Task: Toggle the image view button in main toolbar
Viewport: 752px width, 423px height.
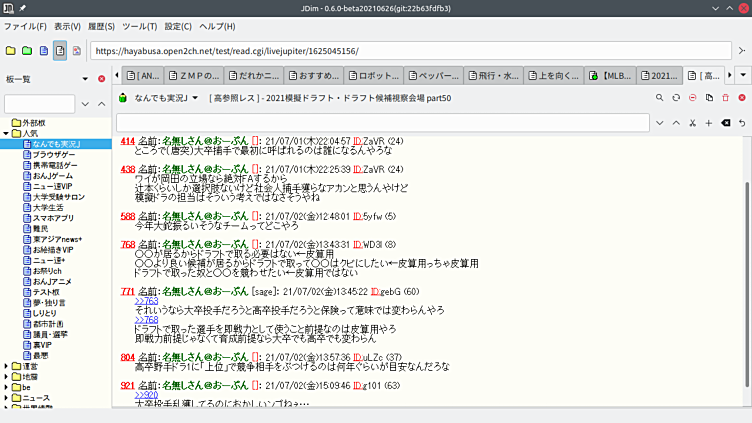Action: (x=76, y=50)
